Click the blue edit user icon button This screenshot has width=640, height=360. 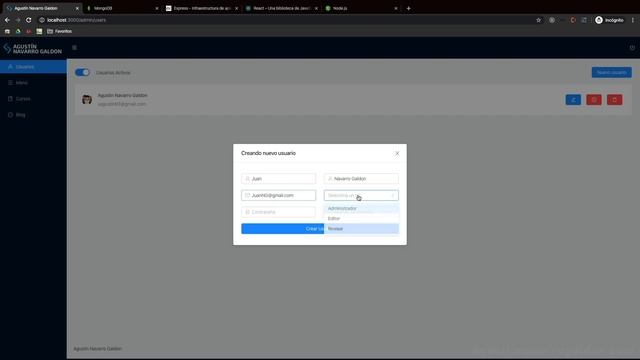click(x=573, y=100)
